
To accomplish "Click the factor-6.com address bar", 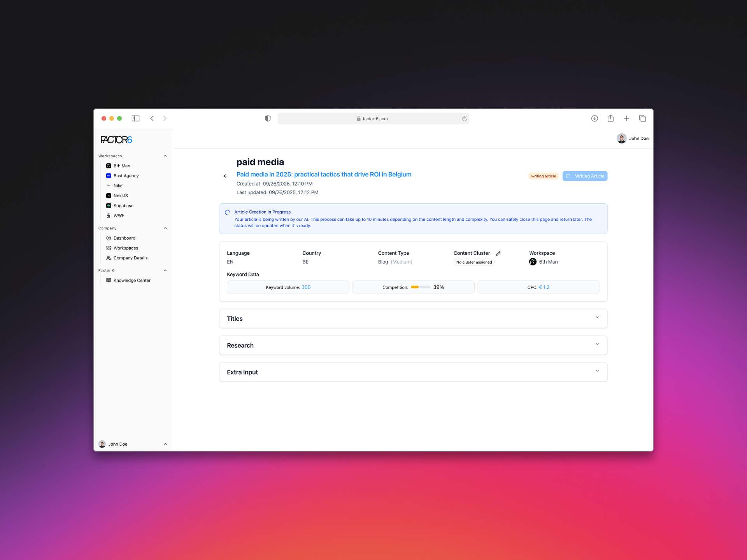I will click(373, 119).
